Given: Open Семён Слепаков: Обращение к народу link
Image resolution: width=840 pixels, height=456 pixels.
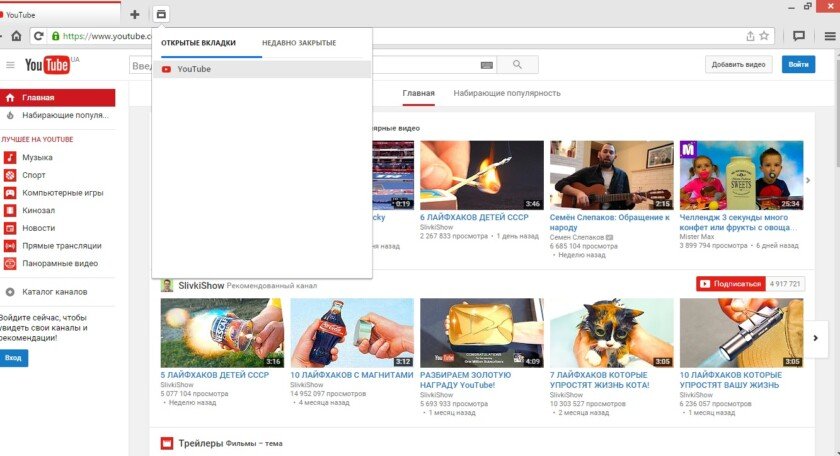Looking at the screenshot, I should pyautogui.click(x=610, y=222).
